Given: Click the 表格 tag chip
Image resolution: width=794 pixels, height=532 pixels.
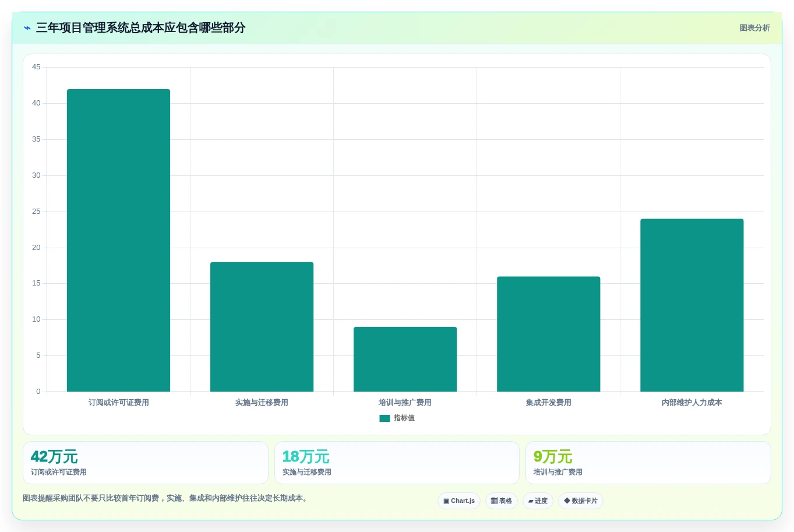Looking at the screenshot, I should coord(502,501).
